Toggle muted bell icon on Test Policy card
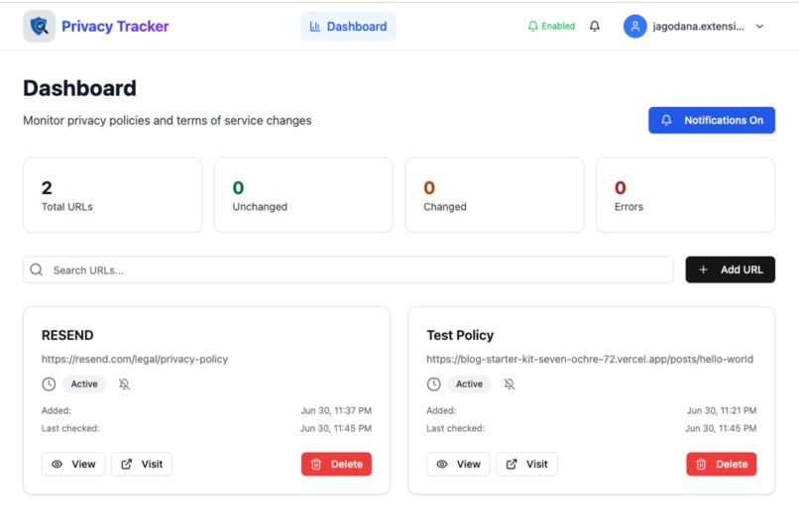Screen dimensions: 799x532 [x=510, y=383]
